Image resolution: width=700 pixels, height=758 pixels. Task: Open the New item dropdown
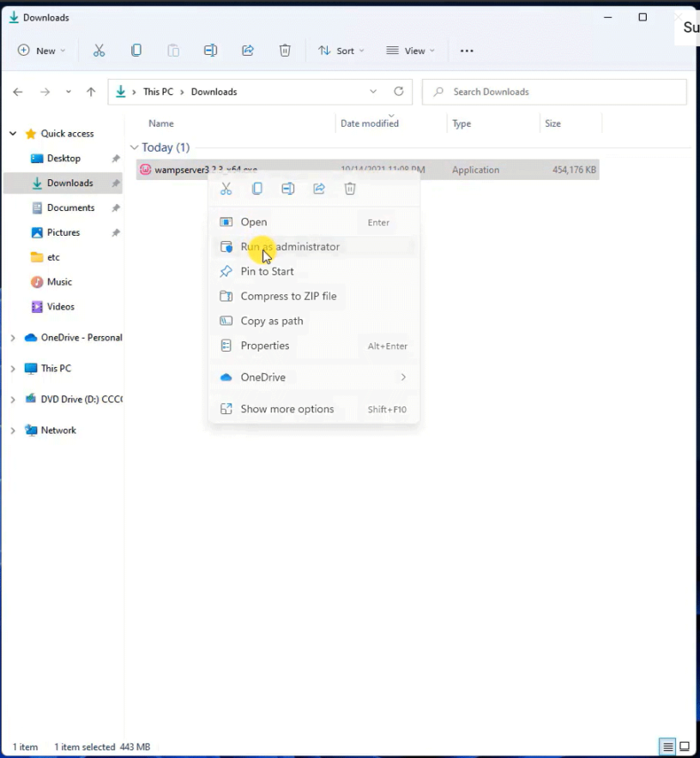click(x=41, y=51)
